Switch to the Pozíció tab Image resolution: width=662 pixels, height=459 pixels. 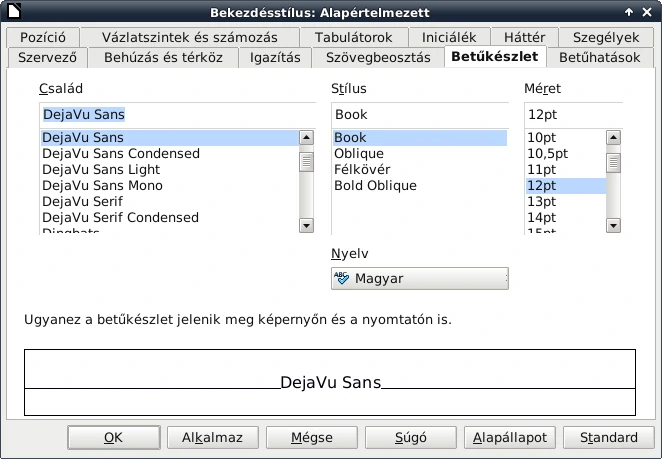43,37
